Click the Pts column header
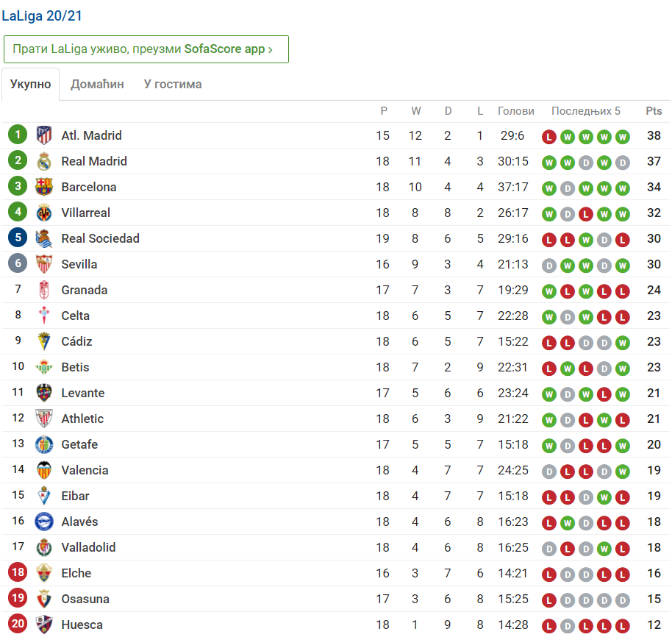Screen dimensions: 672x637 point(654,111)
